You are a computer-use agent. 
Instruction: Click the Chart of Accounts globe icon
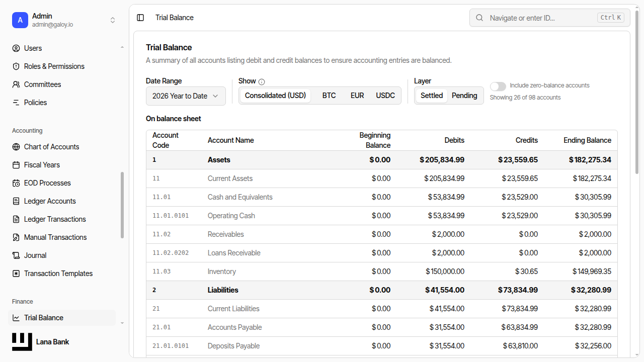coord(16,147)
